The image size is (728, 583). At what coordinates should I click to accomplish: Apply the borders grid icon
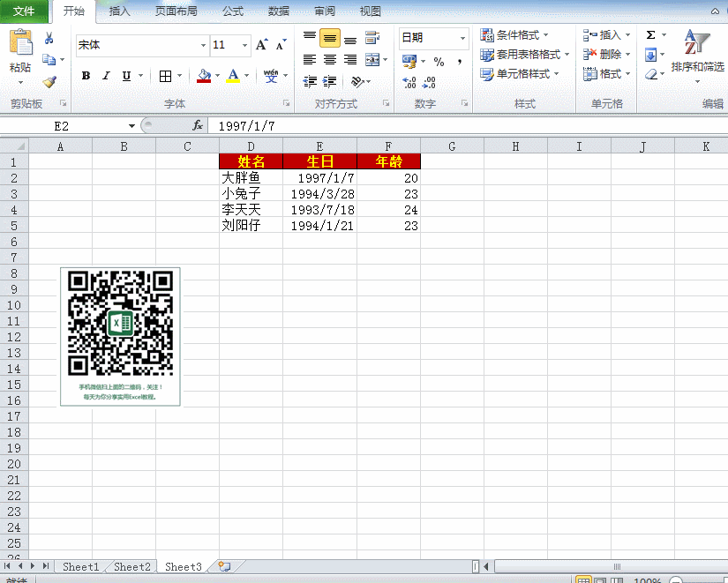[165, 76]
